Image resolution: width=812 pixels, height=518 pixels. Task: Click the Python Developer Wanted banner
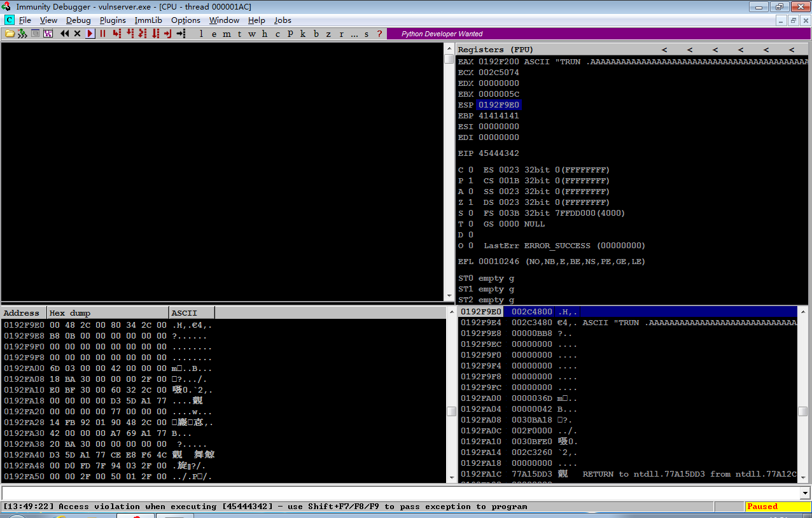tap(442, 34)
